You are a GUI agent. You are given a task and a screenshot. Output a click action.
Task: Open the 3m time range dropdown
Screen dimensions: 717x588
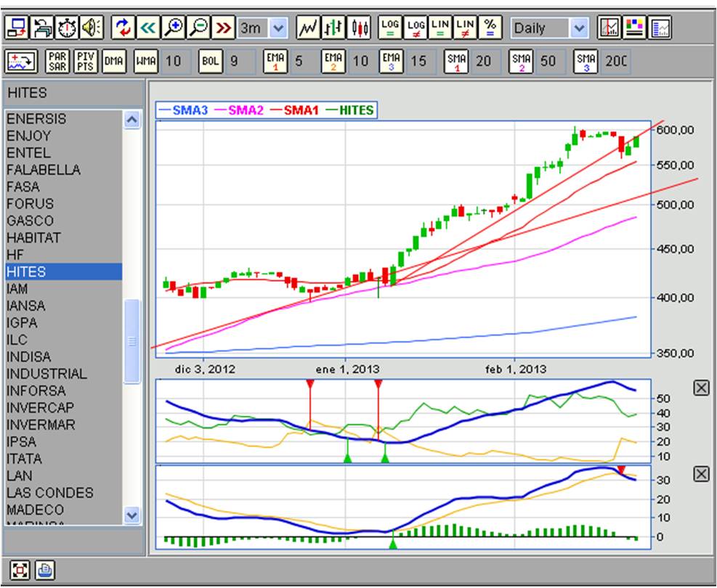278,28
